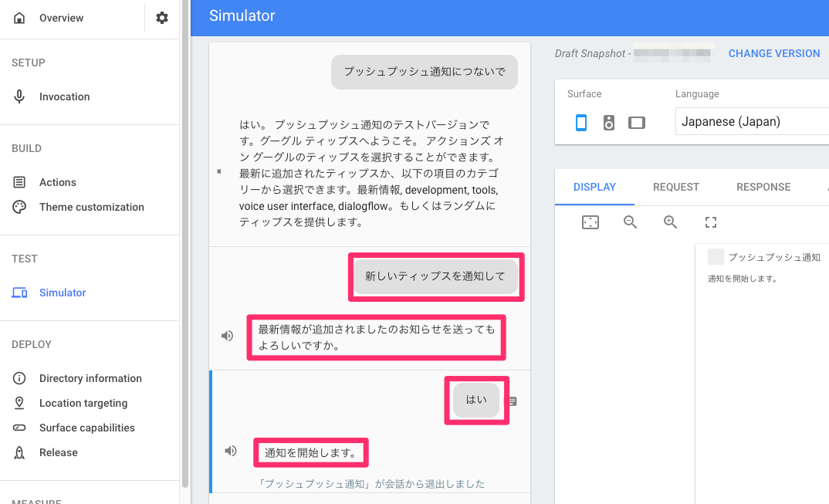Click the 新しいティップスを通知して message bubble
This screenshot has height=504, width=829.
[435, 276]
